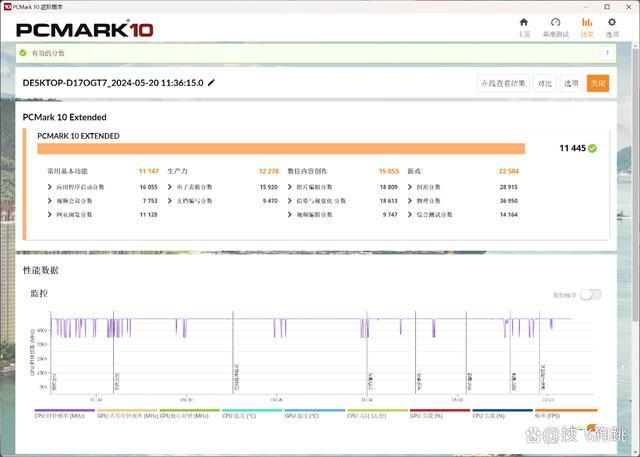Click the pencil icon to rename result
640x457 pixels.
[x=211, y=83]
